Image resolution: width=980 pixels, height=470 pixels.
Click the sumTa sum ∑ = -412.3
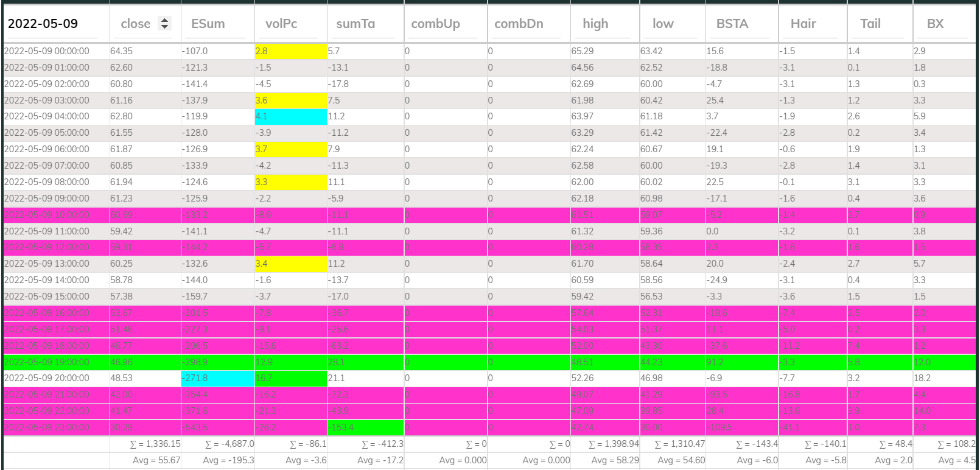[x=382, y=444]
